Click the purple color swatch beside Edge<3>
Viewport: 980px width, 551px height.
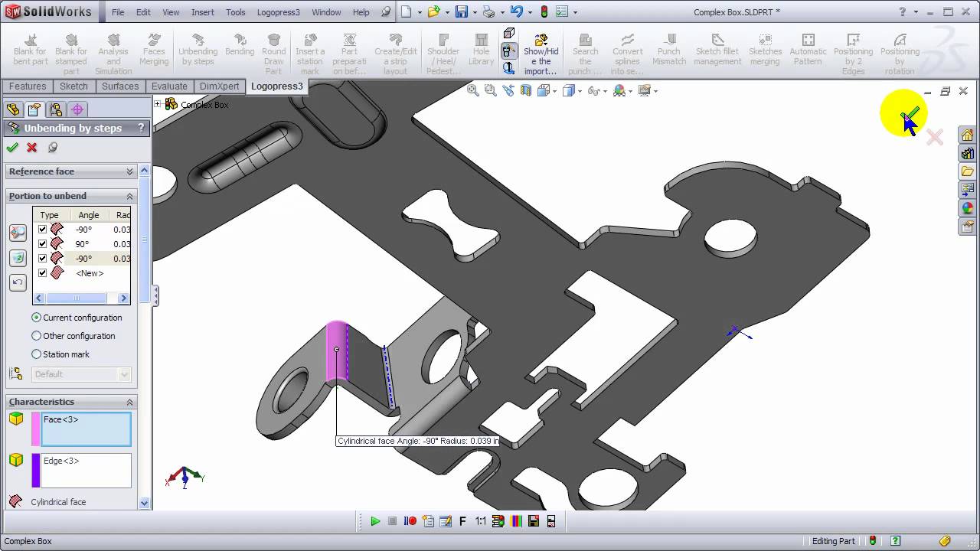[35, 470]
